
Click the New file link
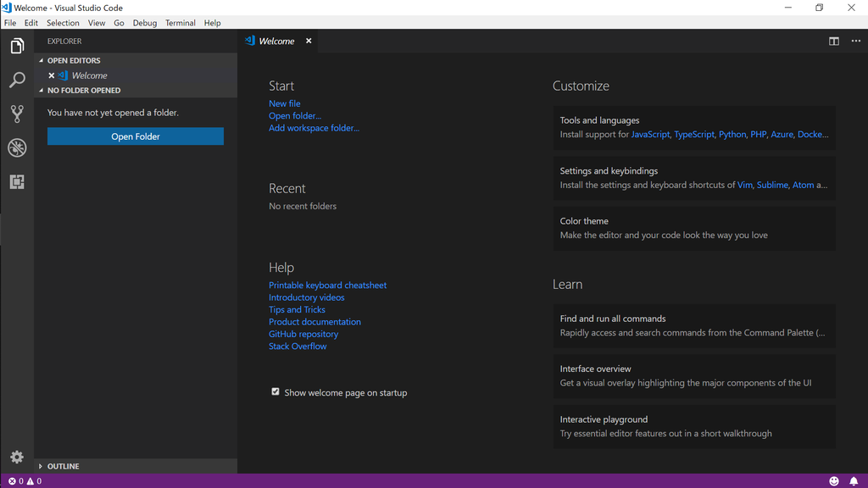click(285, 103)
